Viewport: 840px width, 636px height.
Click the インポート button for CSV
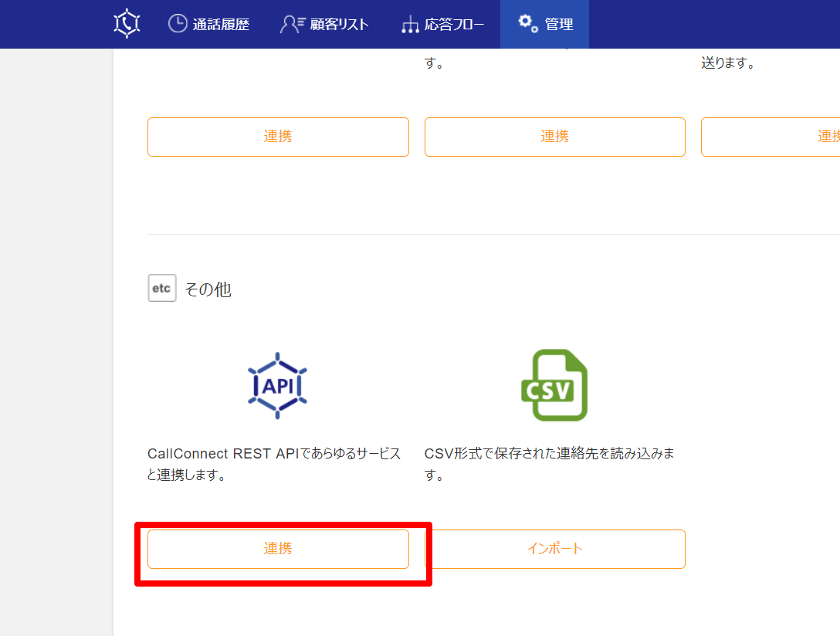point(555,549)
